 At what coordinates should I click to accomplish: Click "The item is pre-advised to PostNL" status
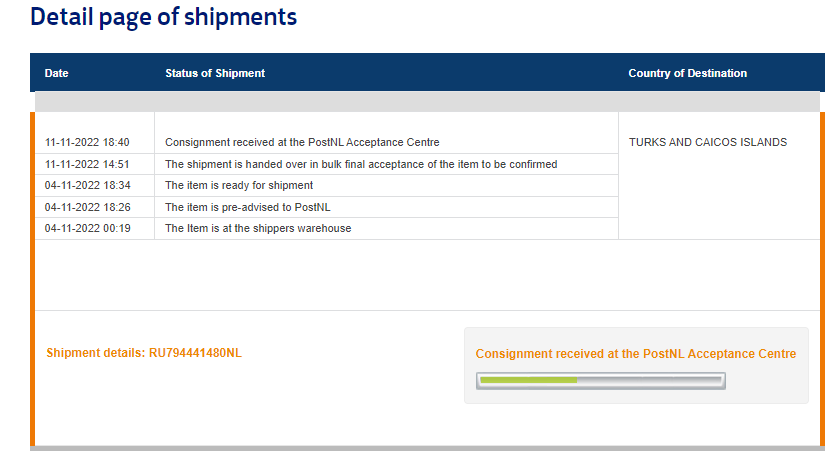pos(248,207)
